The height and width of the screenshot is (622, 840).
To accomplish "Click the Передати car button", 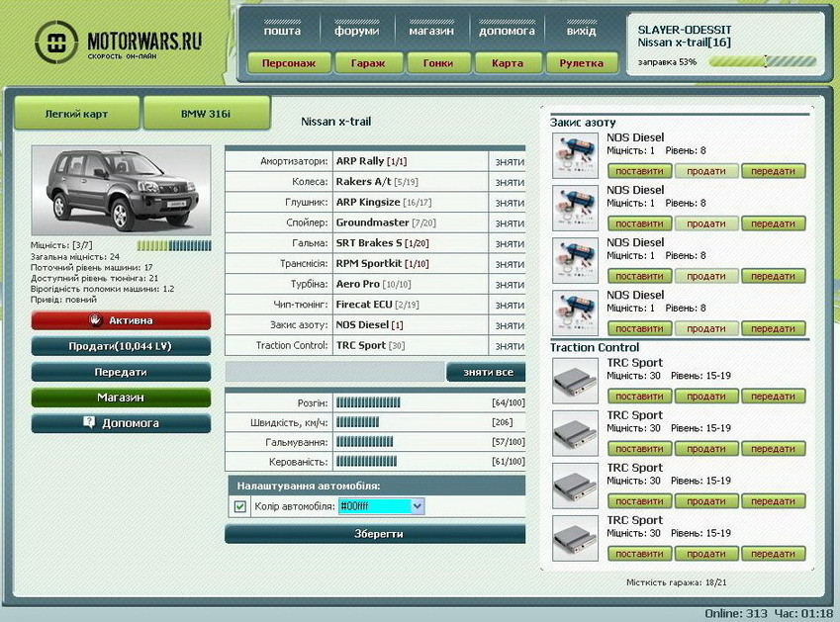I will tap(121, 372).
